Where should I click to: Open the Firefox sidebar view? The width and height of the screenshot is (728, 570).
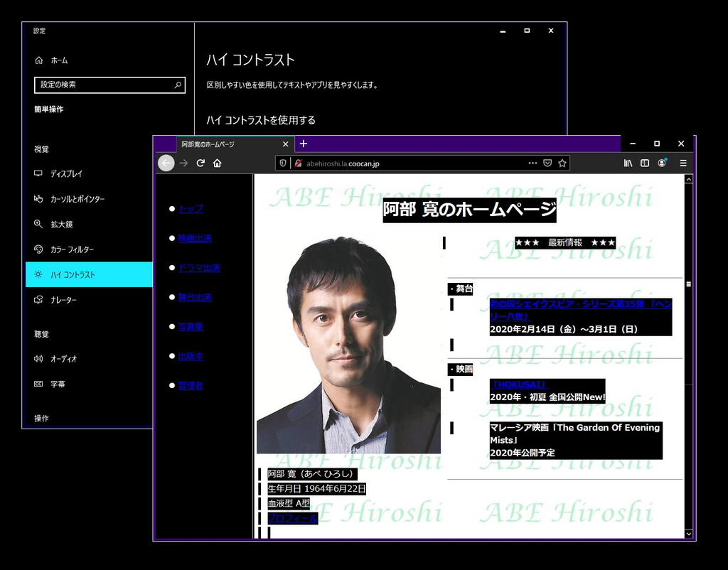644,163
